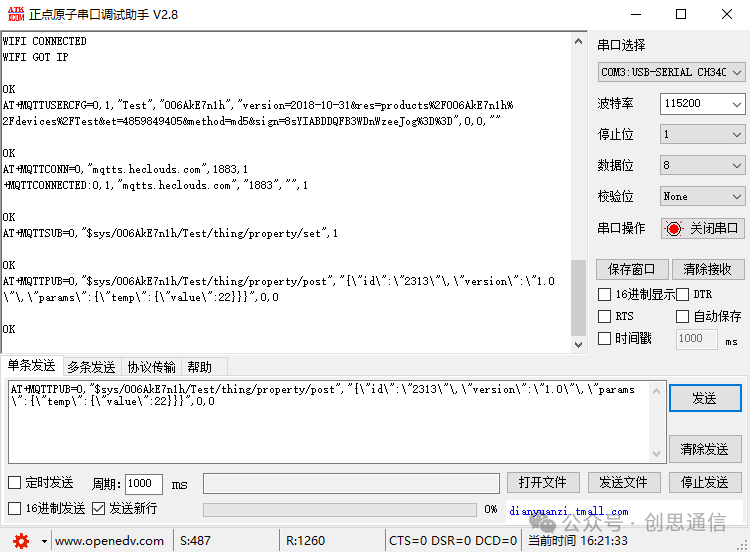Click the file send progress bar
751x553 pixels.
tap(340, 509)
